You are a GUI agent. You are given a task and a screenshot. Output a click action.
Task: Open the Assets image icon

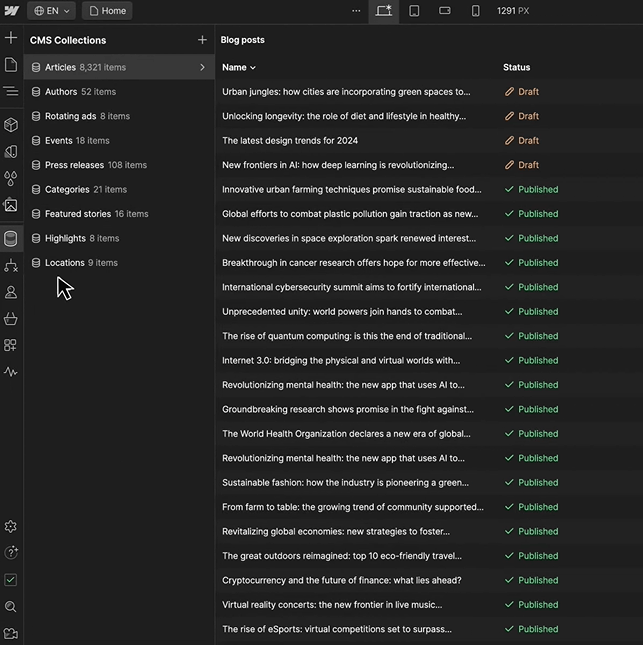(11, 205)
